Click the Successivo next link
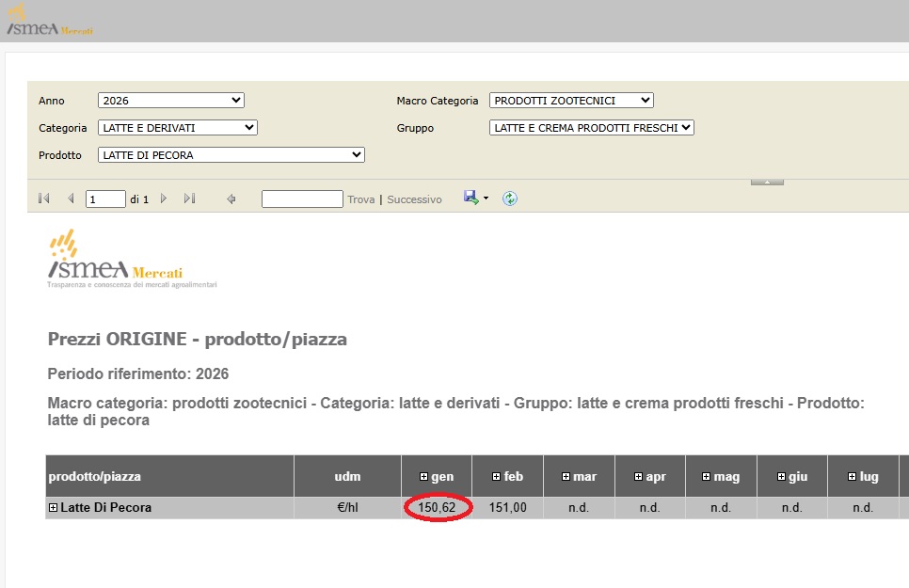This screenshot has width=909, height=588. [x=414, y=199]
